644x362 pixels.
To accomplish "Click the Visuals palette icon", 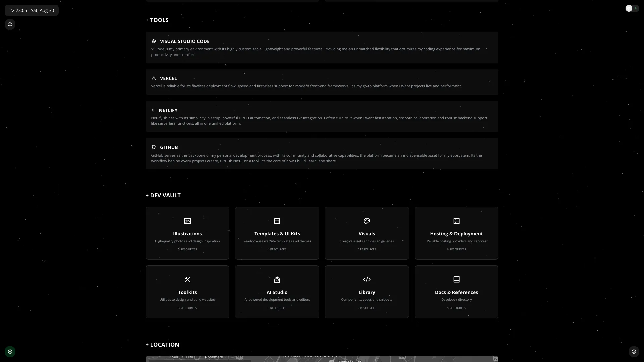I will 367,221.
